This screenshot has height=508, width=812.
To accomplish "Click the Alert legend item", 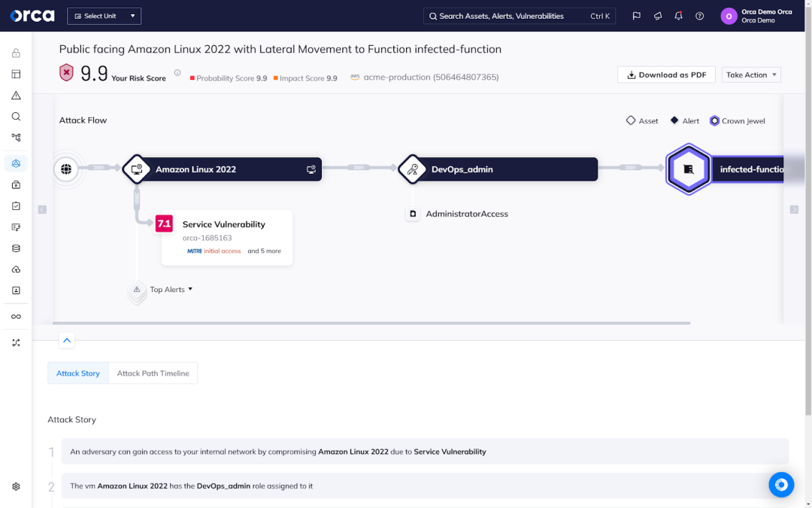I will point(684,120).
